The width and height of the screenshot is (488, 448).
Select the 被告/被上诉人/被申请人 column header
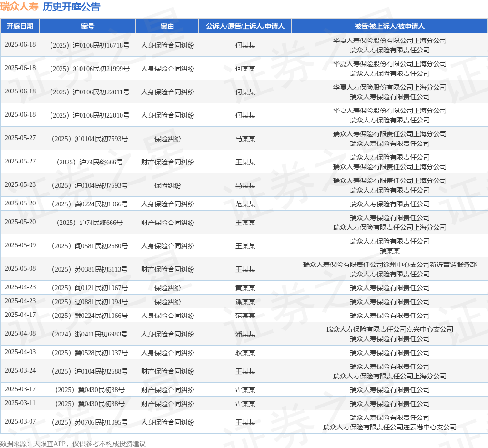pos(389,26)
